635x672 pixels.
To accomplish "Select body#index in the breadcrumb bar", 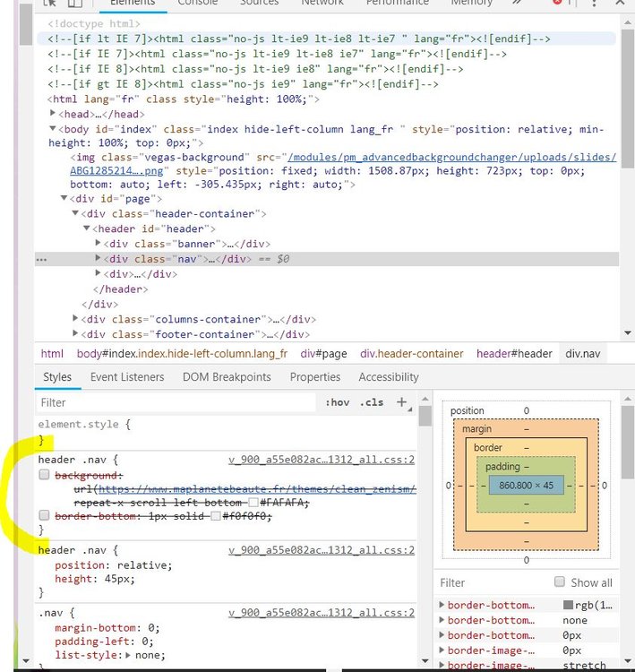I will click(x=182, y=354).
